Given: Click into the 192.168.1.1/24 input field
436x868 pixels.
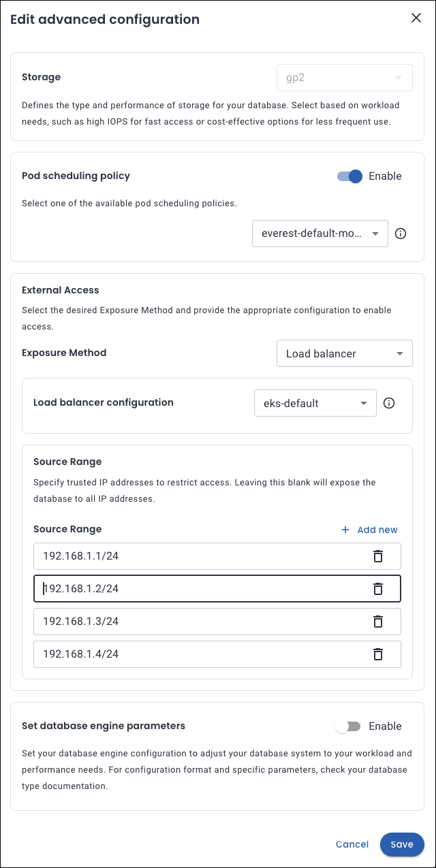Looking at the screenshot, I should 198,556.
